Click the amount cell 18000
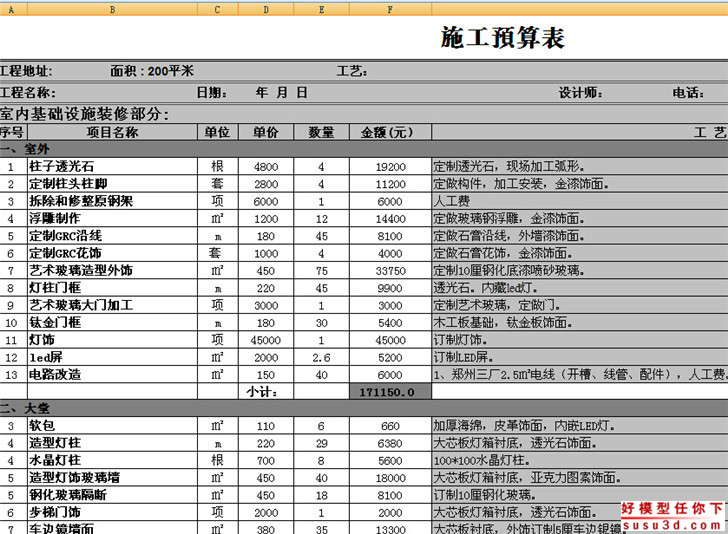The image size is (728, 534). (x=390, y=478)
